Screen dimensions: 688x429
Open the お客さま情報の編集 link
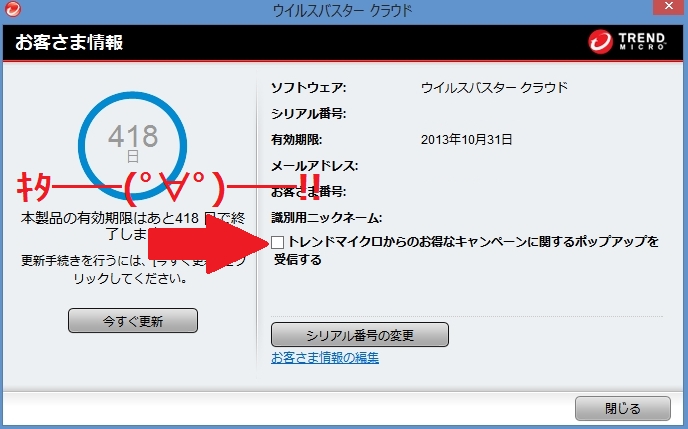pos(325,358)
